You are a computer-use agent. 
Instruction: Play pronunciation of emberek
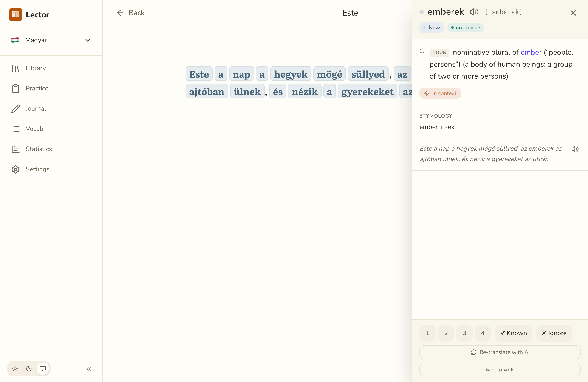click(x=474, y=12)
